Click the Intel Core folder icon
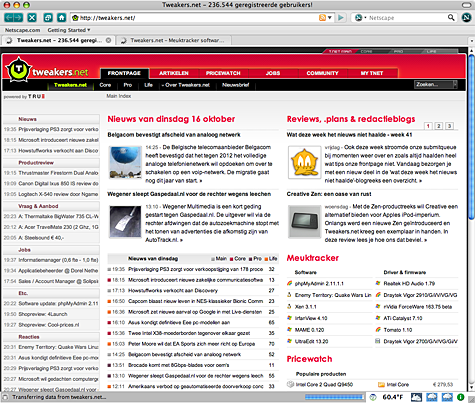The height and width of the screenshot is (403, 475). (x=381, y=385)
